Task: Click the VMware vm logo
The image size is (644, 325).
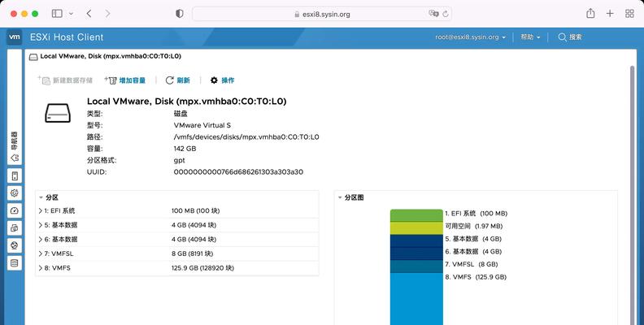Action: tap(15, 37)
